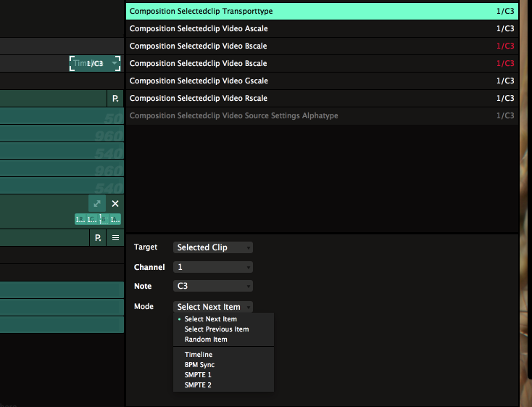Open the Note dropdown showing C3
Image resolution: width=532 pixels, height=407 pixels.
tap(213, 286)
